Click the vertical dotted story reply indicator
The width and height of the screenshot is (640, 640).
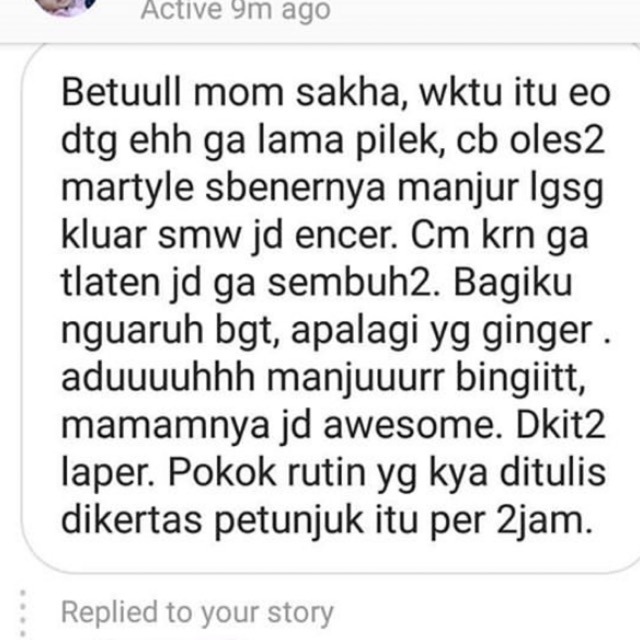[23, 613]
